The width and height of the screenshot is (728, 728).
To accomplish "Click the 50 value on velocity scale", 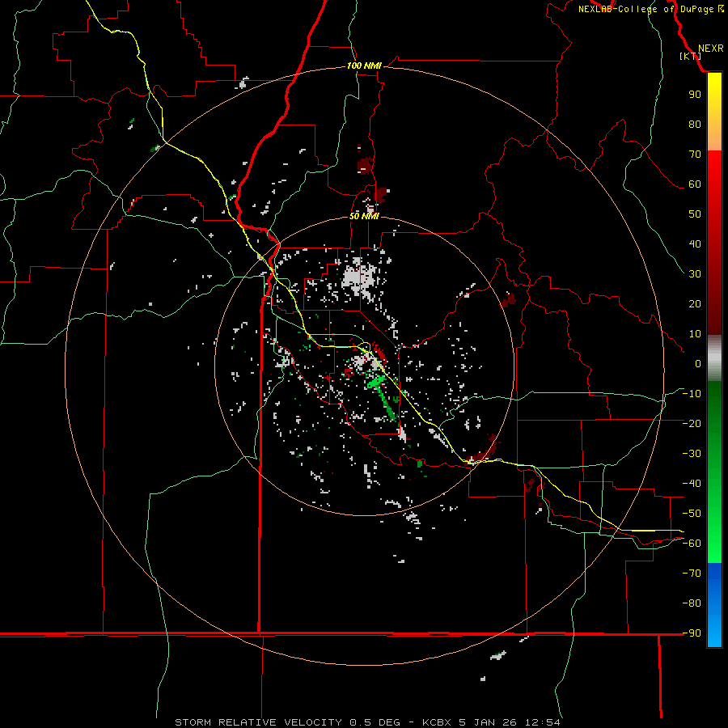I will coord(695,214).
